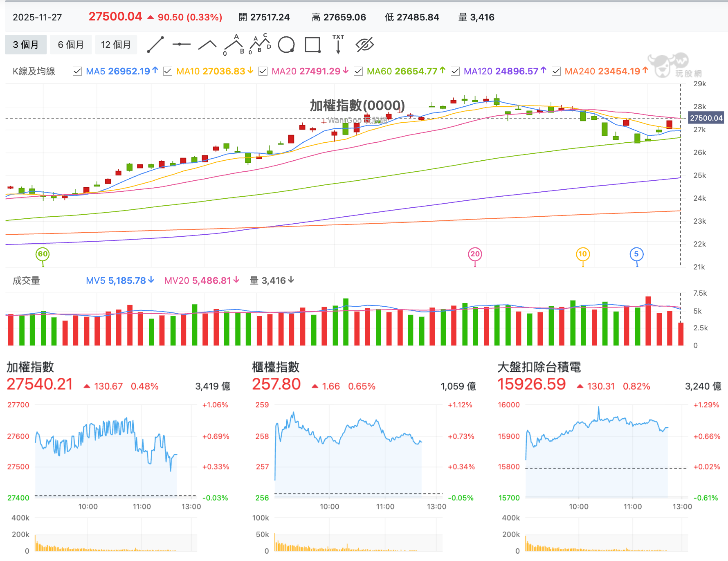Screen dimensions: 728x561
Task: Pick the circle drawing tool
Action: coord(286,45)
